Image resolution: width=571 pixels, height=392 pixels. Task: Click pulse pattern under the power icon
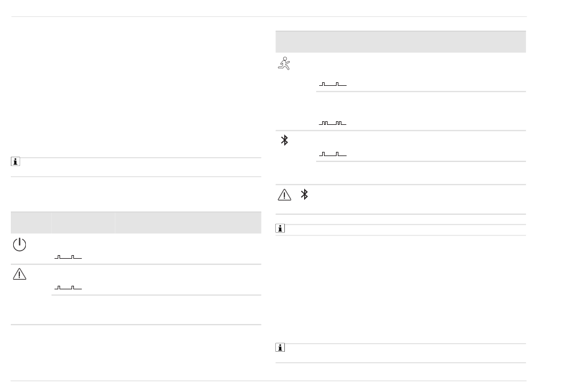[68, 257]
